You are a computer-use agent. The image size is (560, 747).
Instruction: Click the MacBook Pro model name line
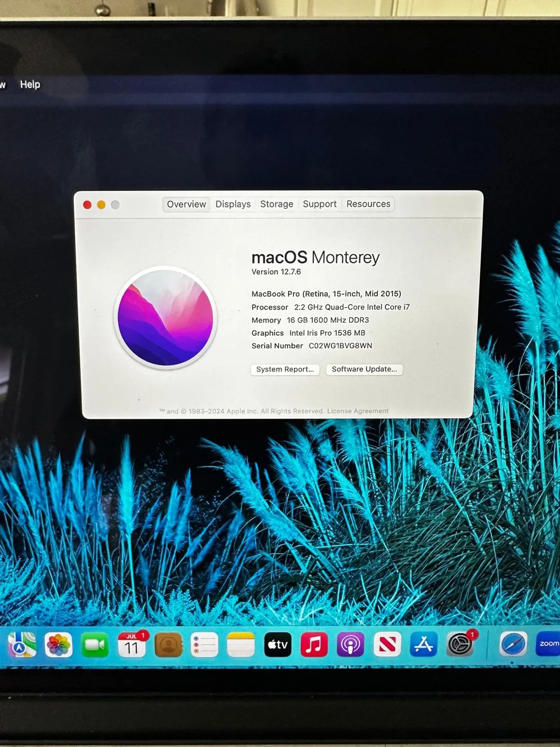click(x=327, y=294)
